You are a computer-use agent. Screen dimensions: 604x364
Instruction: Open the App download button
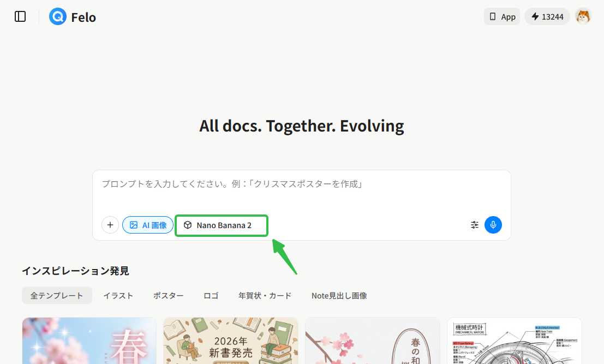501,16
